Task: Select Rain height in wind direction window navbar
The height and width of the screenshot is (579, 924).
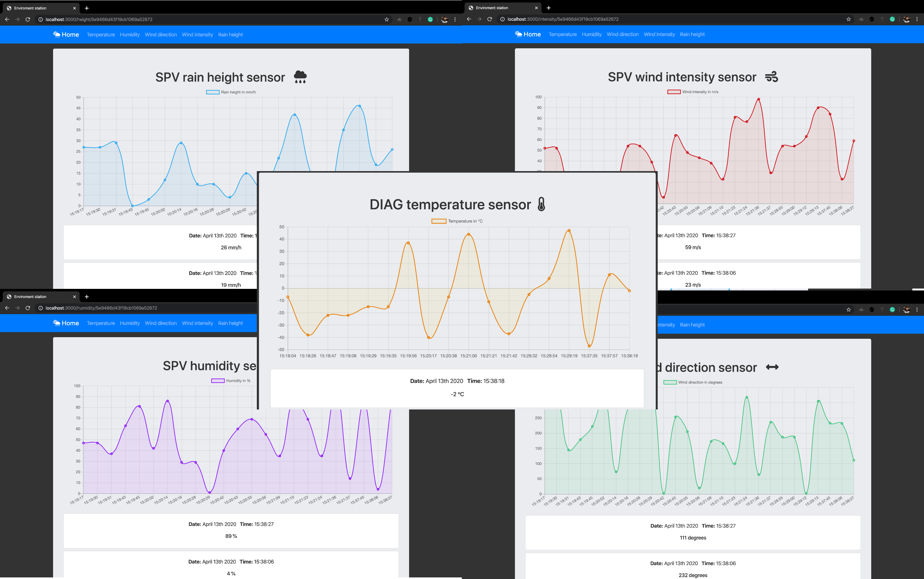Action: (x=692, y=325)
